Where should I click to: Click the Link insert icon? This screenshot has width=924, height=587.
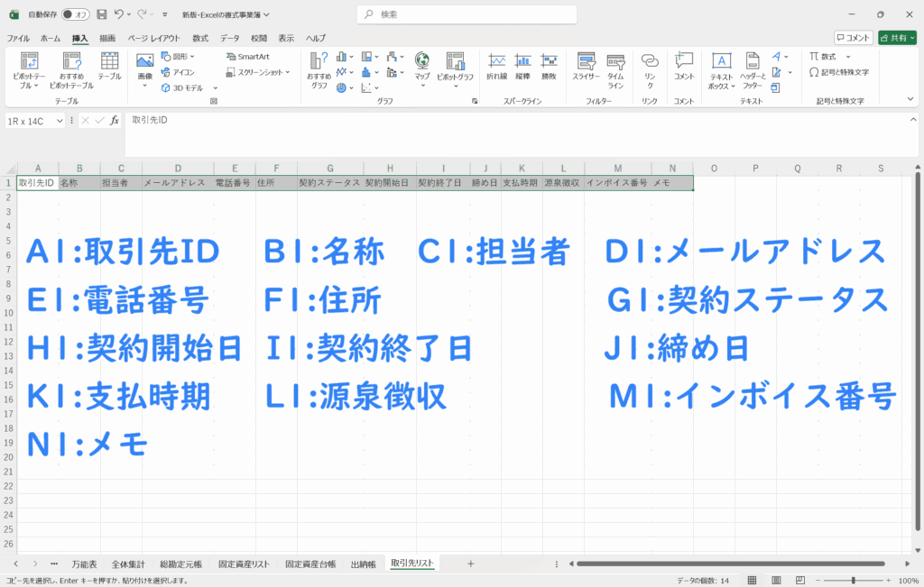[650, 67]
